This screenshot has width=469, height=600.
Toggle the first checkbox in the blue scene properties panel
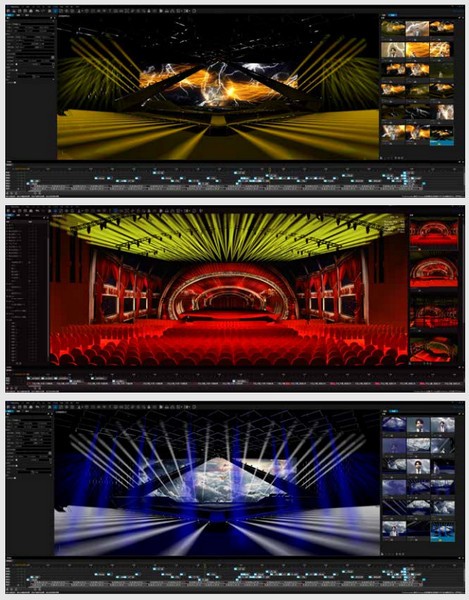click(16, 460)
